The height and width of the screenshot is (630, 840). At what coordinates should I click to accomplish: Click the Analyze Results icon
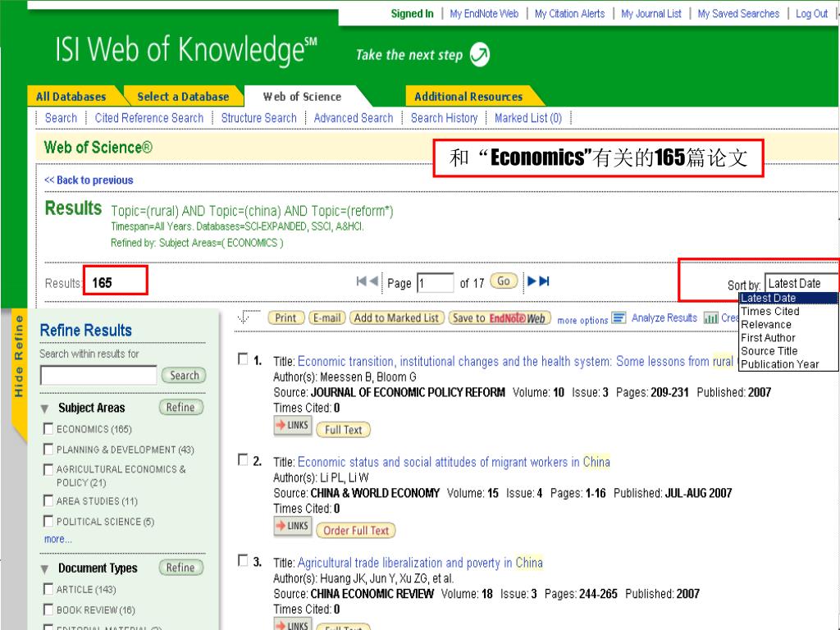coord(619,318)
